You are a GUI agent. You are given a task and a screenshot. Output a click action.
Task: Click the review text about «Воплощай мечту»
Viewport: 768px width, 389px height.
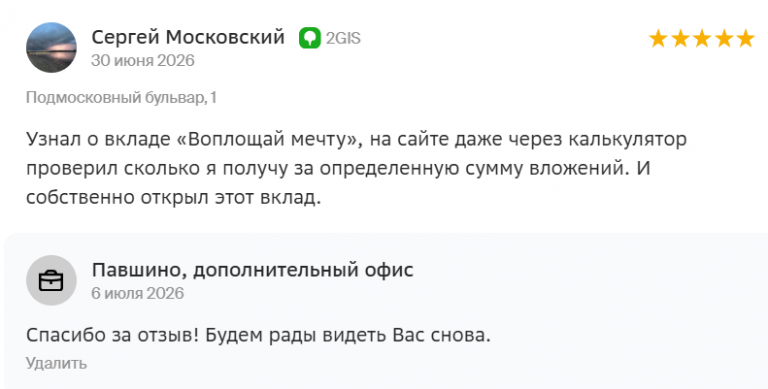coord(357,169)
